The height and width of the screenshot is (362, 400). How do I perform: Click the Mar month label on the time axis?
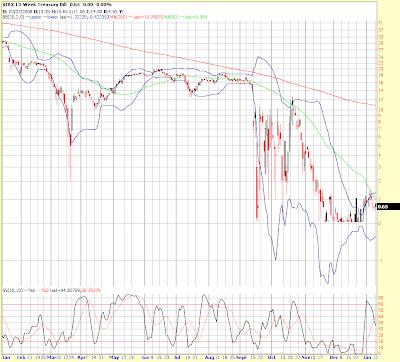coord(51,358)
